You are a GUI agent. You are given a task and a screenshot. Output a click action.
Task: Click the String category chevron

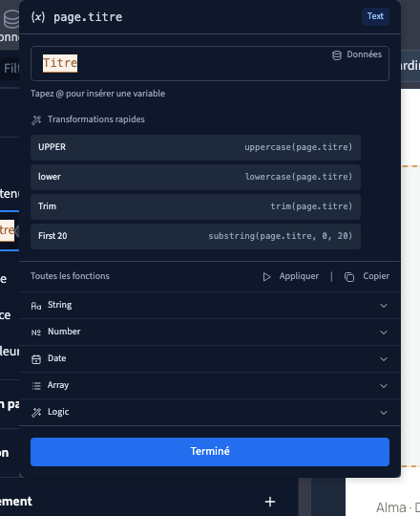(384, 306)
